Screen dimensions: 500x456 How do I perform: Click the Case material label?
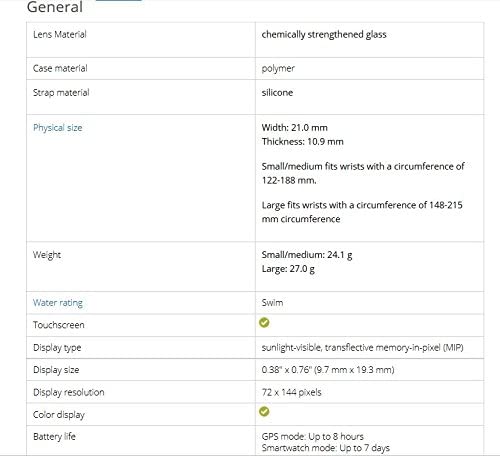pos(60,68)
